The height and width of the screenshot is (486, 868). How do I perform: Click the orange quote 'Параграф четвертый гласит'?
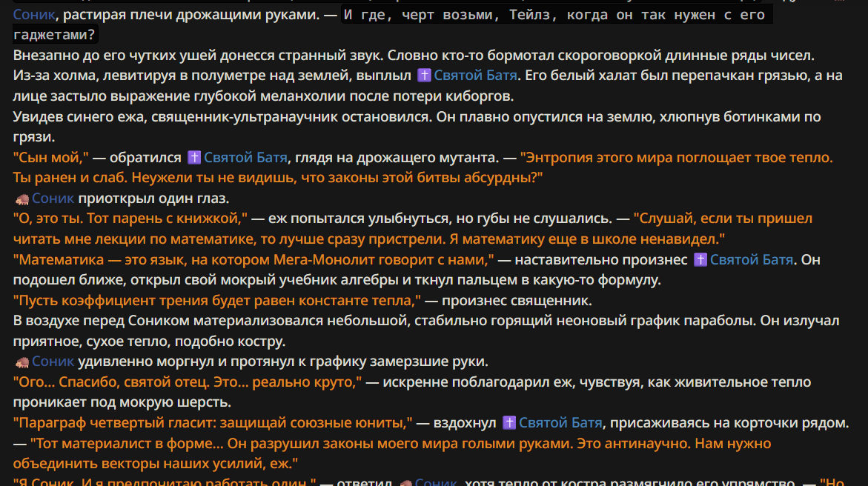click(213, 423)
